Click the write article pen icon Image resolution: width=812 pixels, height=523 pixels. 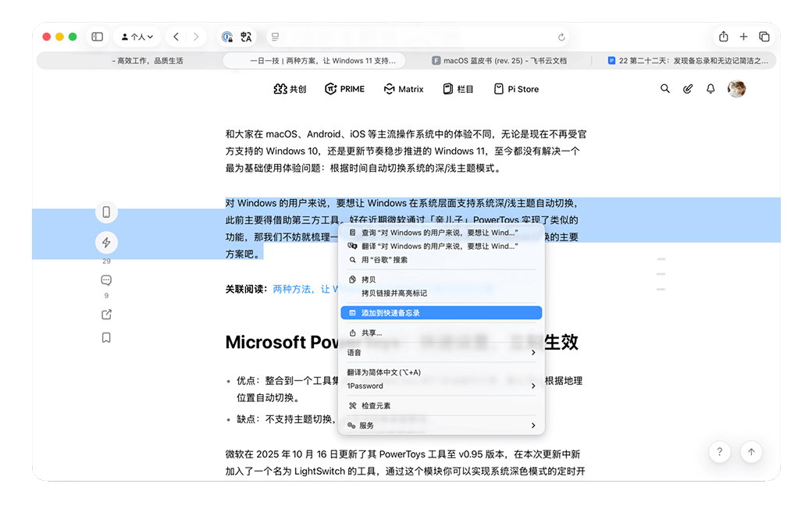[688, 88]
